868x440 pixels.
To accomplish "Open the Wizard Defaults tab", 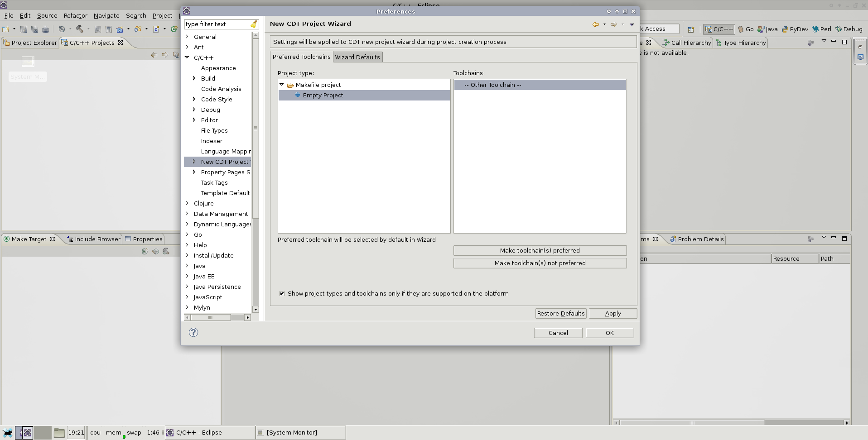I will (x=357, y=57).
